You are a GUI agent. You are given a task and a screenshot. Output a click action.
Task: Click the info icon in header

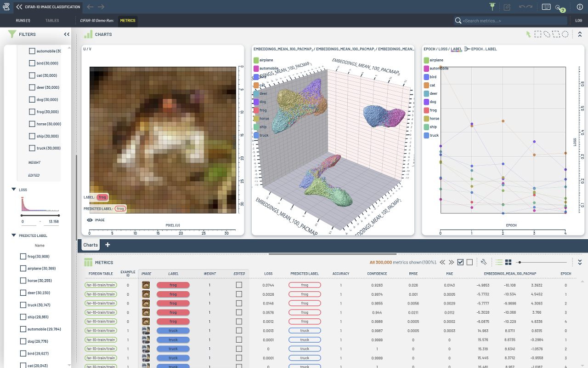579,7
